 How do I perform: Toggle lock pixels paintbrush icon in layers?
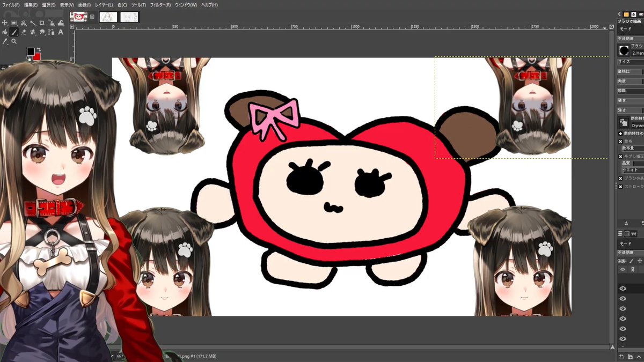pyautogui.click(x=632, y=261)
